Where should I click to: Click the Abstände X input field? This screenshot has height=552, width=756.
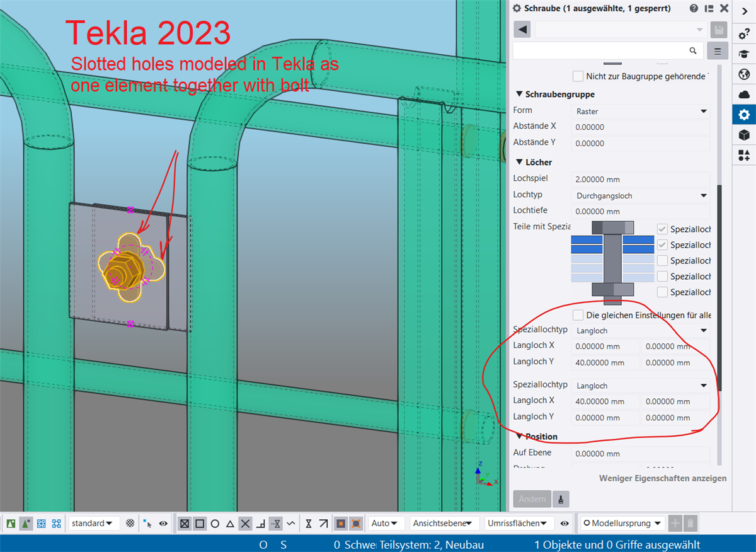pos(641,127)
